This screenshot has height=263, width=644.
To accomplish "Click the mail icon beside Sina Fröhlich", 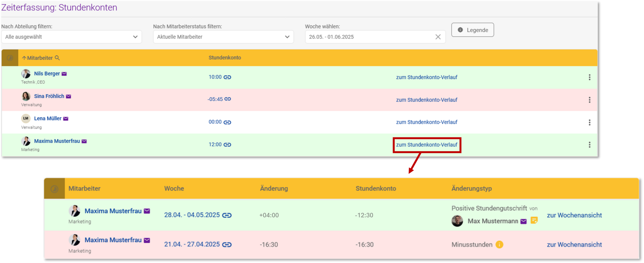I will [68, 97].
